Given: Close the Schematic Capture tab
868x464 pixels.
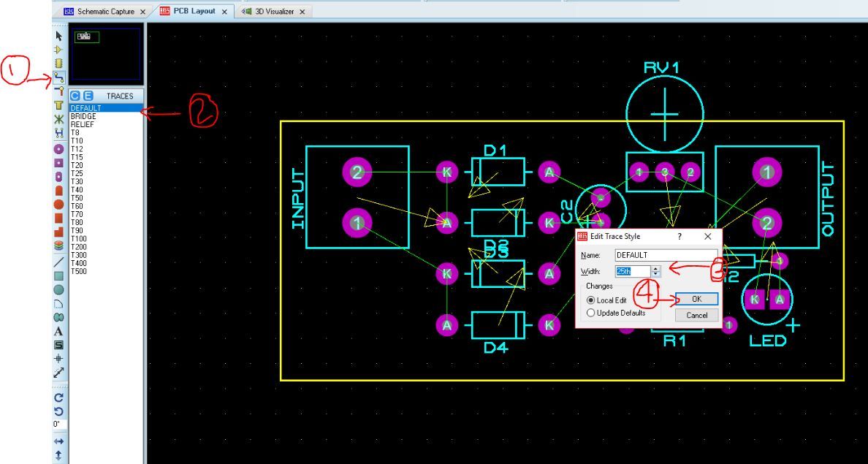Looking at the screenshot, I should tap(143, 12).
